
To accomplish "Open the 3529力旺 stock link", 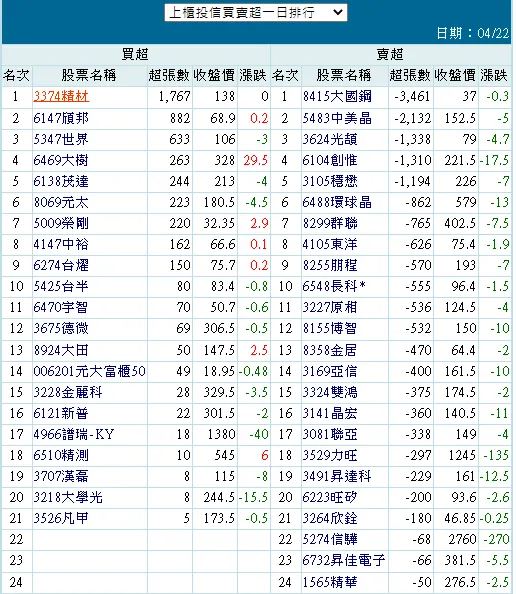I will (x=330, y=455).
